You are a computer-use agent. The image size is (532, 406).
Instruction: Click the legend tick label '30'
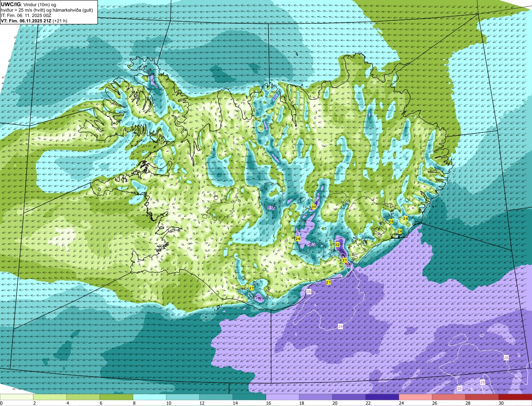pyautogui.click(x=501, y=403)
